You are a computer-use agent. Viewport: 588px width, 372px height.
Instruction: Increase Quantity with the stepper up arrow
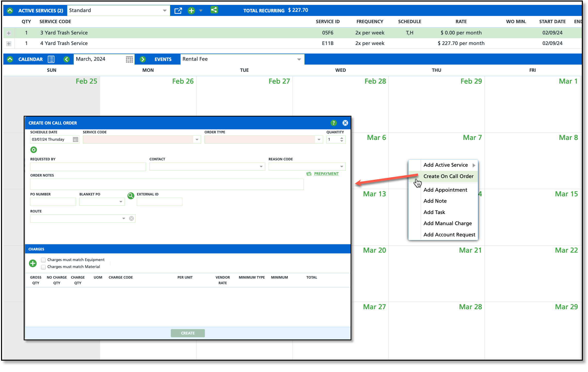click(x=341, y=138)
